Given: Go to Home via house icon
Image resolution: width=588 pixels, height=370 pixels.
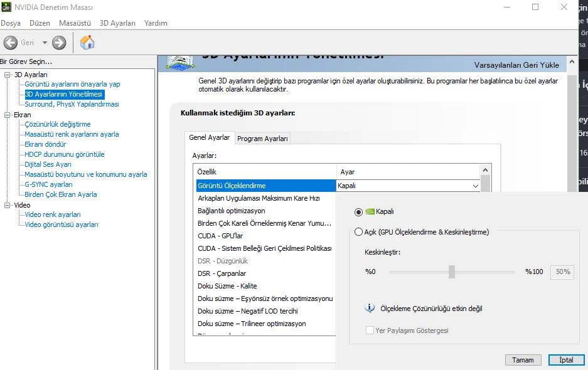Looking at the screenshot, I should pyautogui.click(x=87, y=43).
